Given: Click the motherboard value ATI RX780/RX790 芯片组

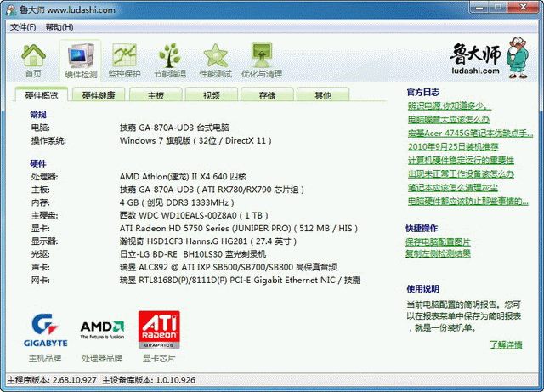Looking at the screenshot, I should 212,190.
